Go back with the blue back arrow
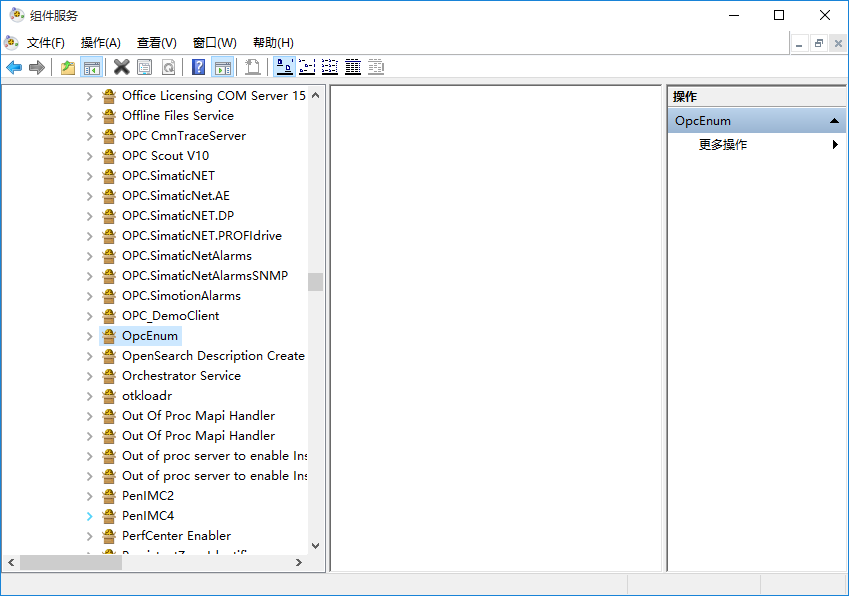The height and width of the screenshot is (596, 849). pyautogui.click(x=14, y=68)
